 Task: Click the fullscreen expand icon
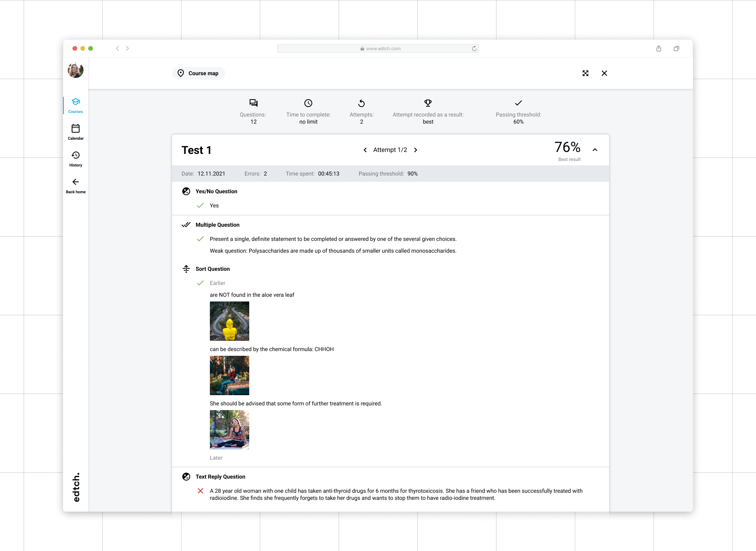[586, 73]
